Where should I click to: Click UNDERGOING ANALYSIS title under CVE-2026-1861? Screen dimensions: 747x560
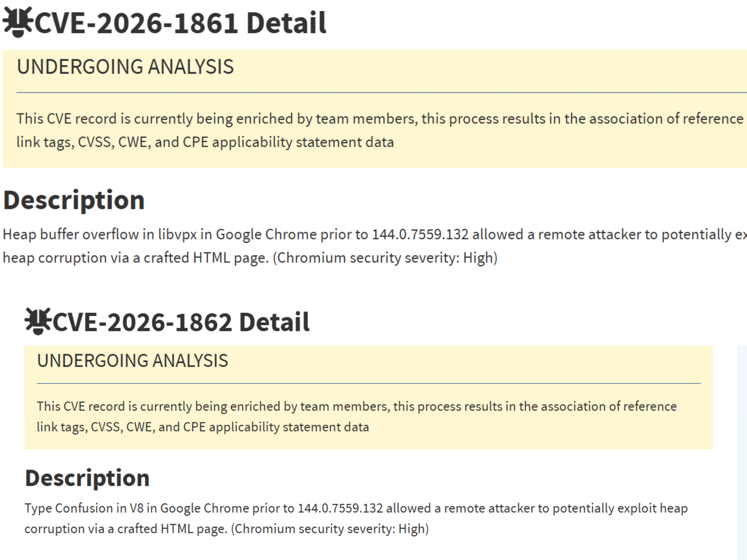125,67
